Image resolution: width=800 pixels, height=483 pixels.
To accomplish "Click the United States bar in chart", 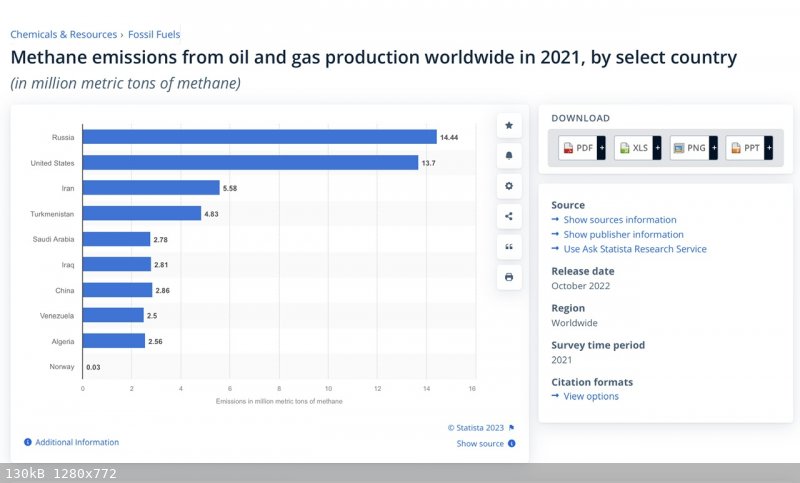I will (251, 163).
